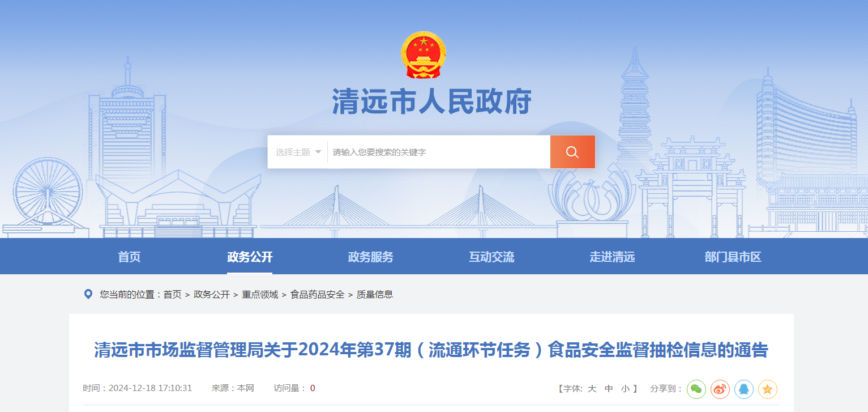Click the location pin icon in breadcrumb
Screen dimensions: 868x412
click(88, 294)
